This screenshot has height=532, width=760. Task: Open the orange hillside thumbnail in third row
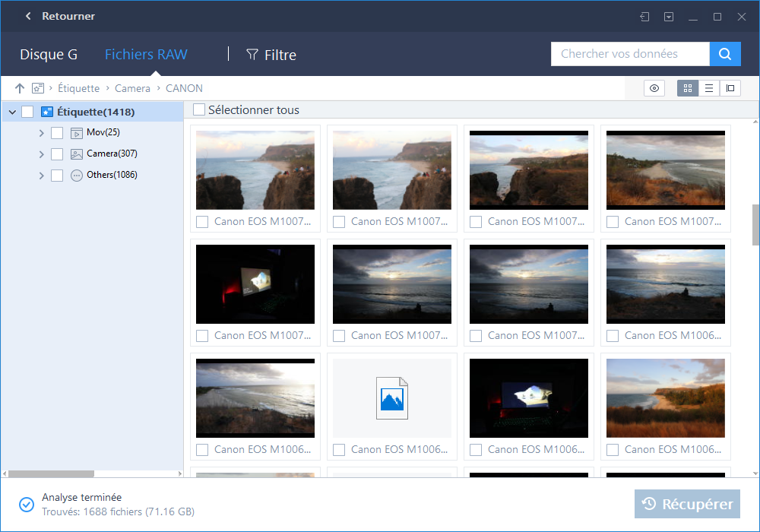[x=666, y=397]
